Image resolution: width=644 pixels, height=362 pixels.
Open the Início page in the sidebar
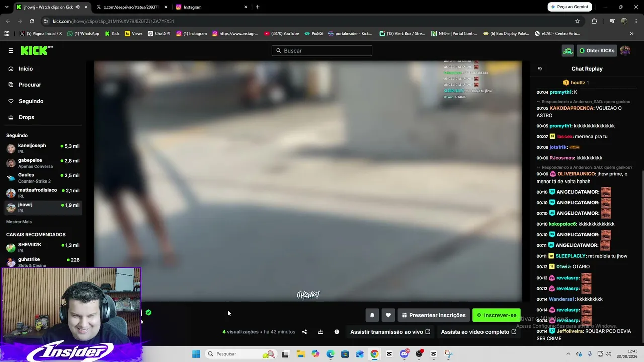[x=26, y=69]
